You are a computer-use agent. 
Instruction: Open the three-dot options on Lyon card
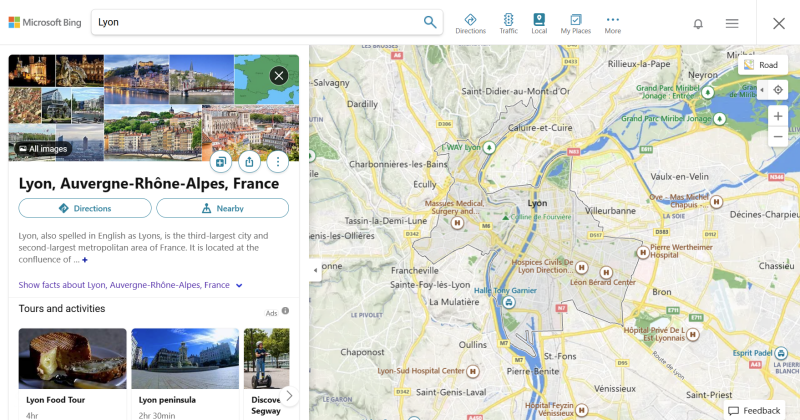click(277, 161)
